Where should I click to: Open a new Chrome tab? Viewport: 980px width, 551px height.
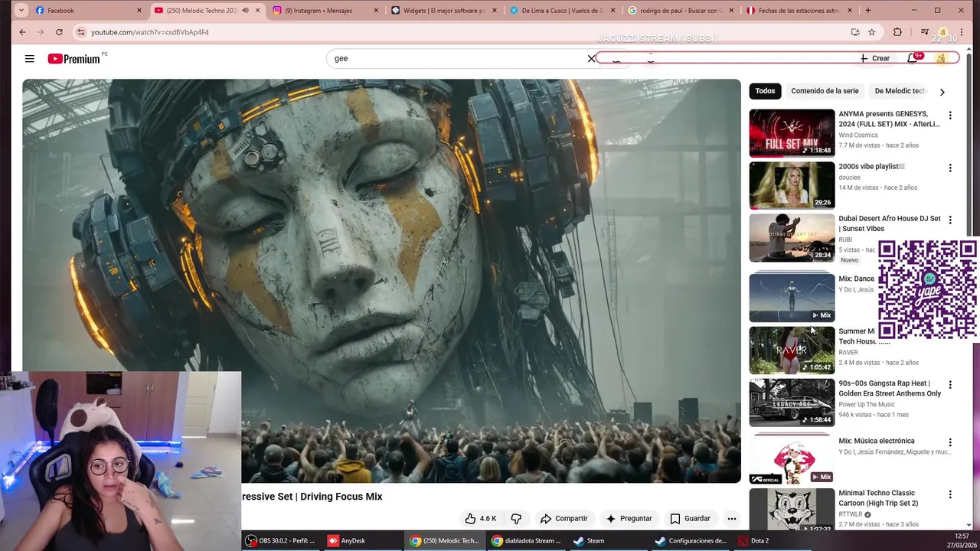[867, 10]
